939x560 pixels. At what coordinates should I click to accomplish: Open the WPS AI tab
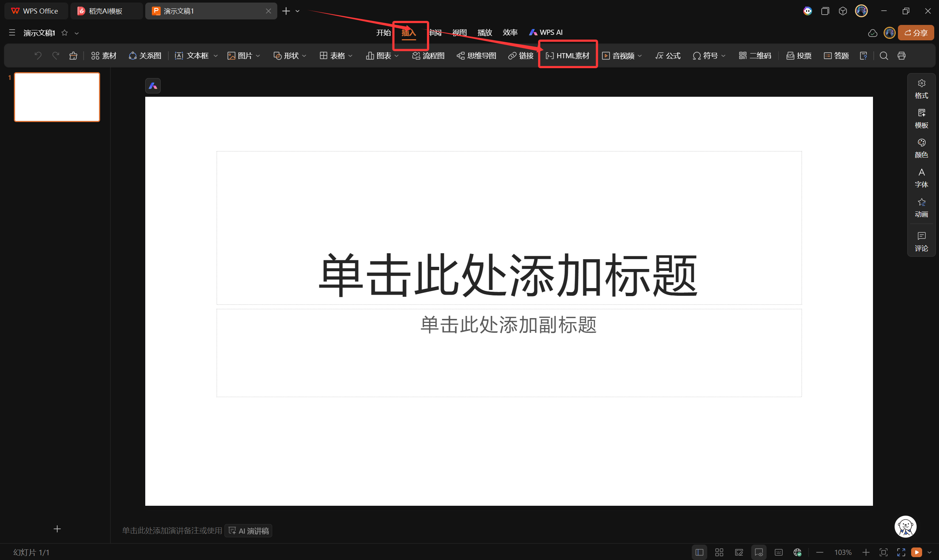tap(546, 33)
